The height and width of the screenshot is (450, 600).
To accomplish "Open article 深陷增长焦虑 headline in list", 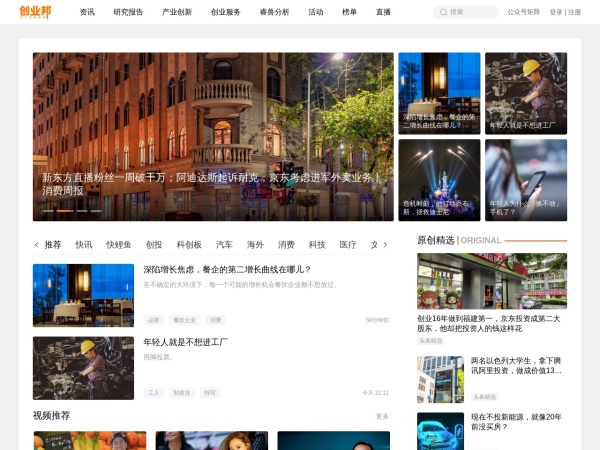I will point(227,270).
